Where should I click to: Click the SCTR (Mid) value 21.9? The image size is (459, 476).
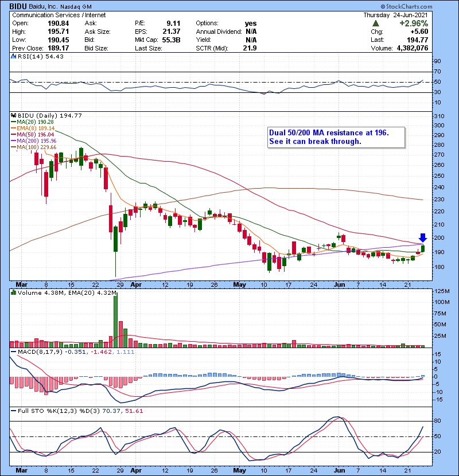(250, 48)
